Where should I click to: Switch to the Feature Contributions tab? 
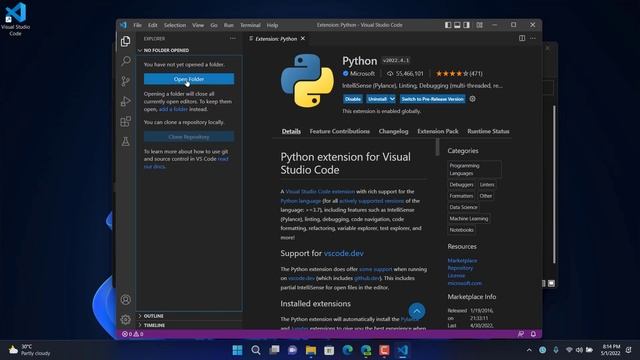(340, 131)
